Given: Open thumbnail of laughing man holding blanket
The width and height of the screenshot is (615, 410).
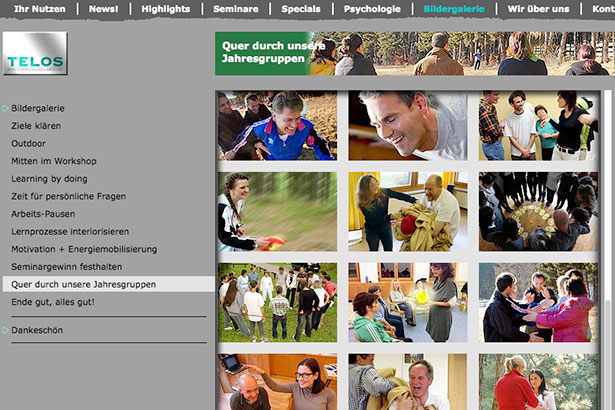Looking at the screenshot, I should (408, 382).
